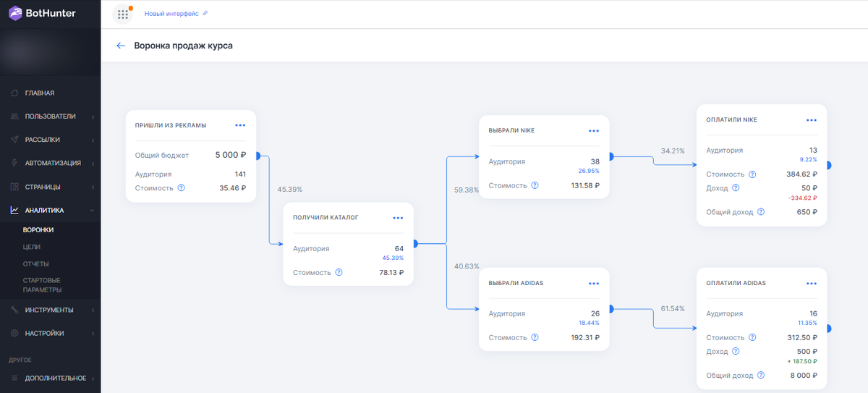Select «Отчеты» submenu item
Screen dimensions: 868x393
[36, 263]
